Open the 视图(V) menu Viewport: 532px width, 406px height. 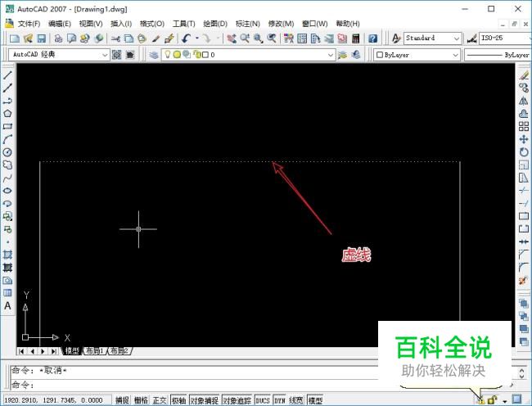tap(91, 24)
